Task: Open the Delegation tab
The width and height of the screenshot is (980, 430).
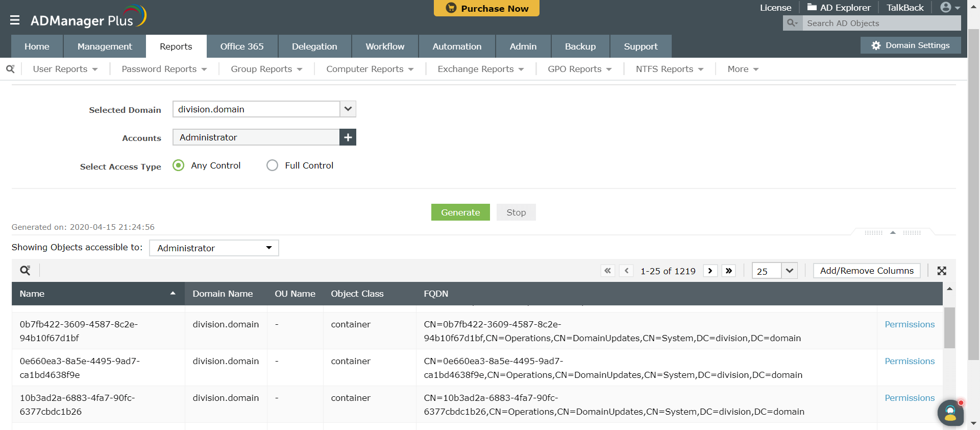Action: 314,46
